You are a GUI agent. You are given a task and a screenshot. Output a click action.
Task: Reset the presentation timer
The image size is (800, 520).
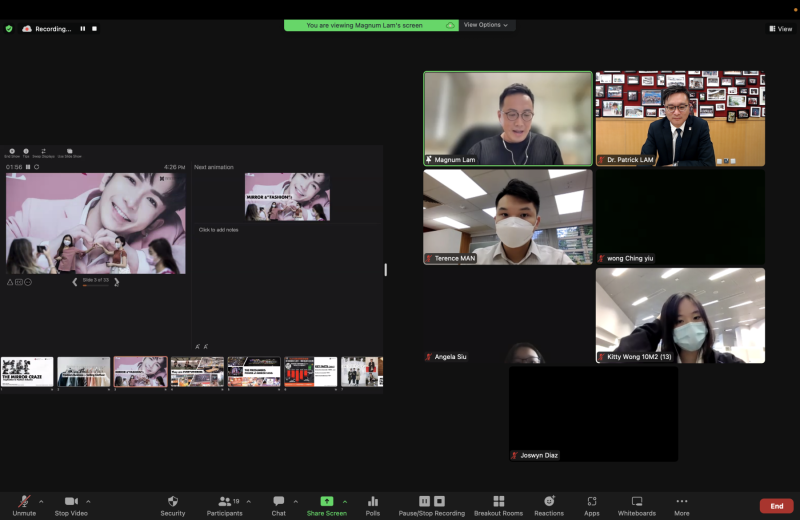(x=37, y=167)
